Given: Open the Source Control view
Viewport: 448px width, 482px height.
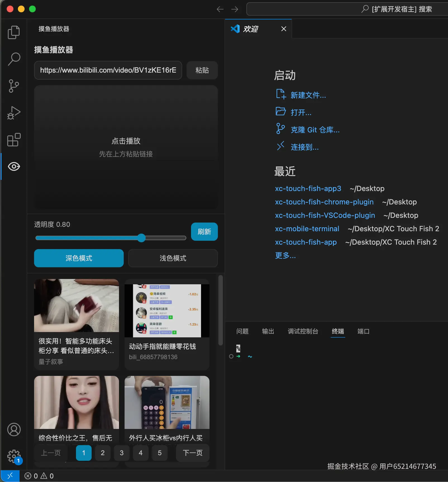Looking at the screenshot, I should coord(14,86).
